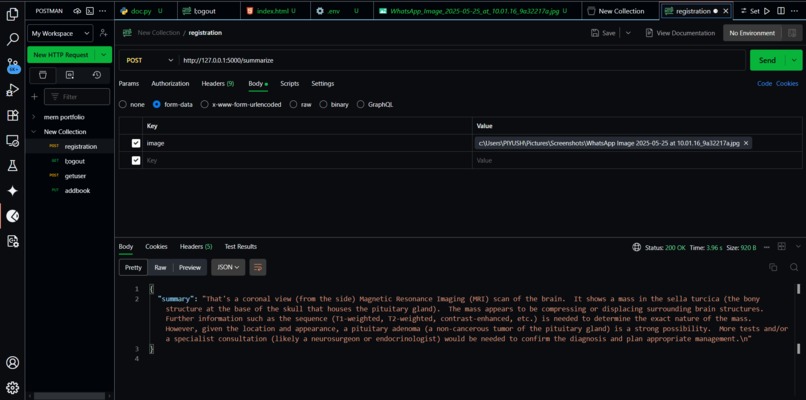Open the sparkle AI assistant icon
806x400 pixels.
(x=12, y=191)
